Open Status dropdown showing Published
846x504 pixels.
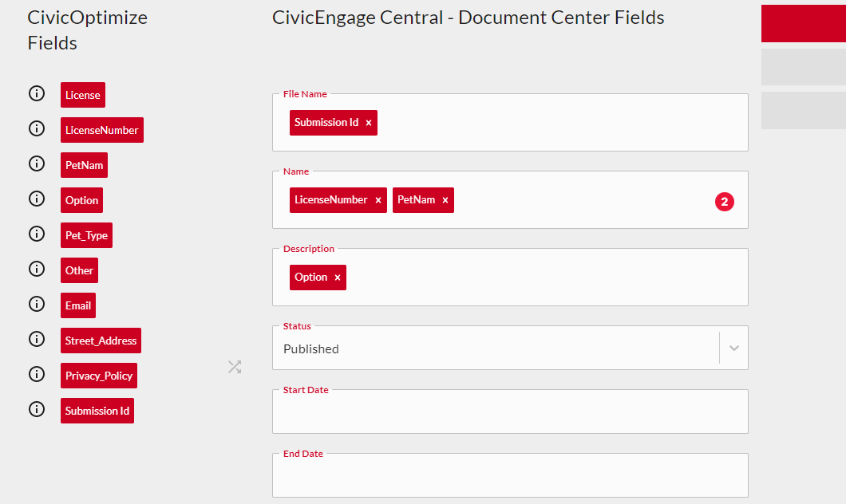[x=495, y=349]
